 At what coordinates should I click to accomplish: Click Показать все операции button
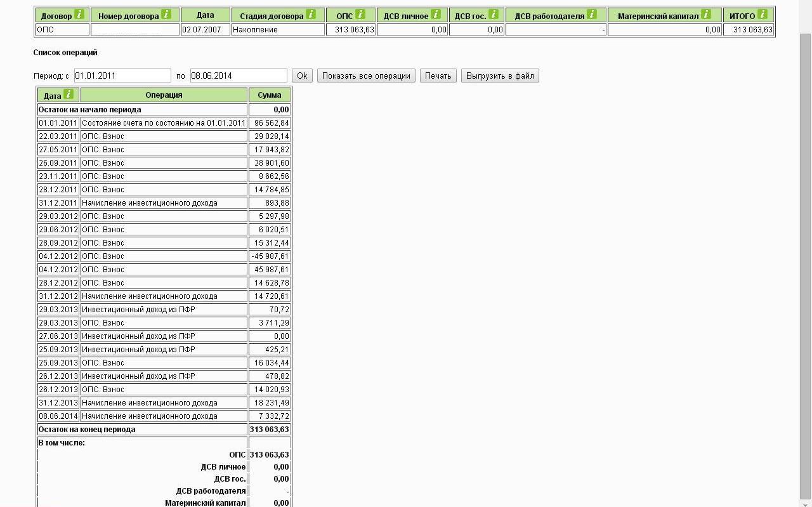click(366, 76)
